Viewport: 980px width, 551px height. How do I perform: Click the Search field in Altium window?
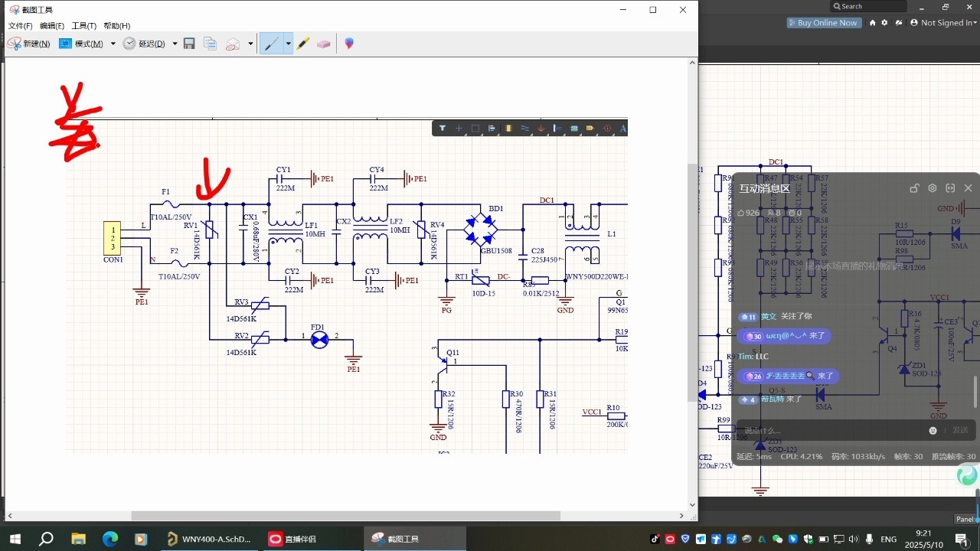[868, 6]
